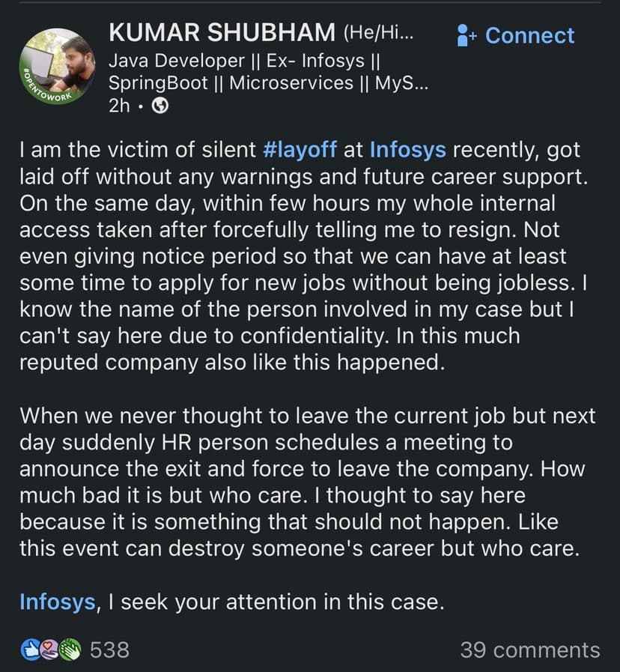
Task: Click the truncated (He/Hi... pronouns label
Action: coord(379,33)
